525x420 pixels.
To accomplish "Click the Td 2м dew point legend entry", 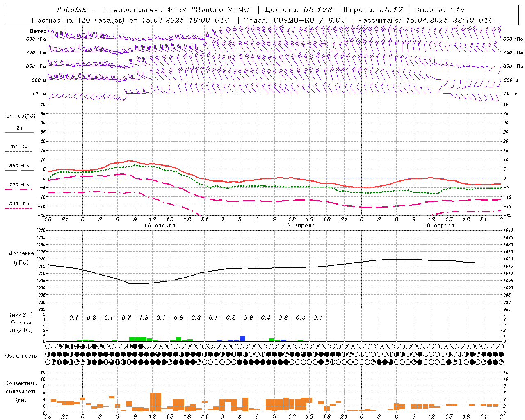I will pos(19,147).
